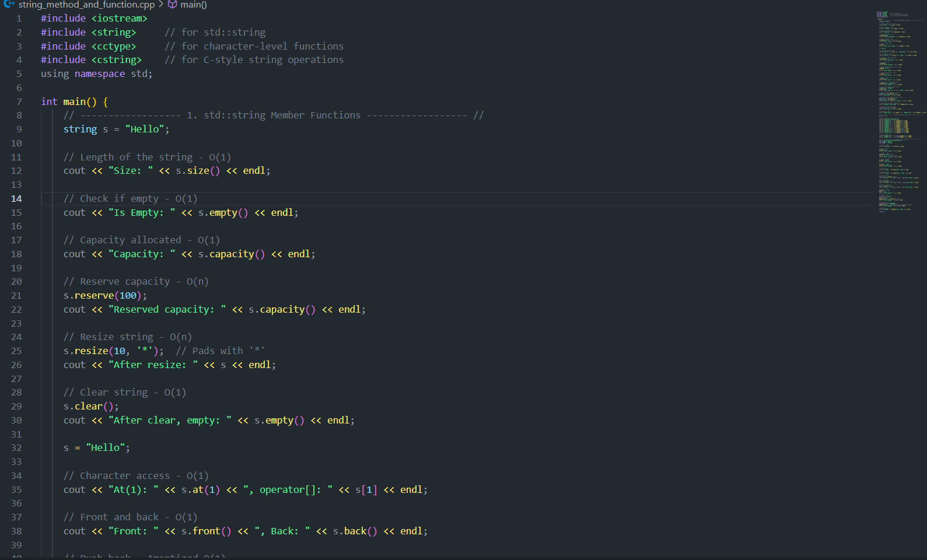The width and height of the screenshot is (927, 560).
Task: Click comment '// Clear string - O(1)'
Action: (x=125, y=393)
